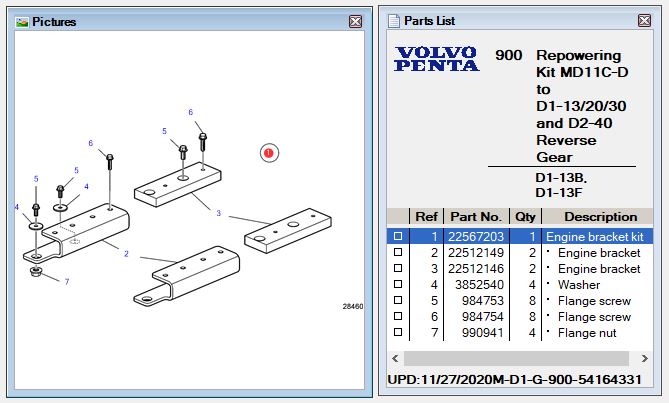Viewport: 669px width, 403px height.
Task: Select the Flange nut description
Action: tap(587, 333)
